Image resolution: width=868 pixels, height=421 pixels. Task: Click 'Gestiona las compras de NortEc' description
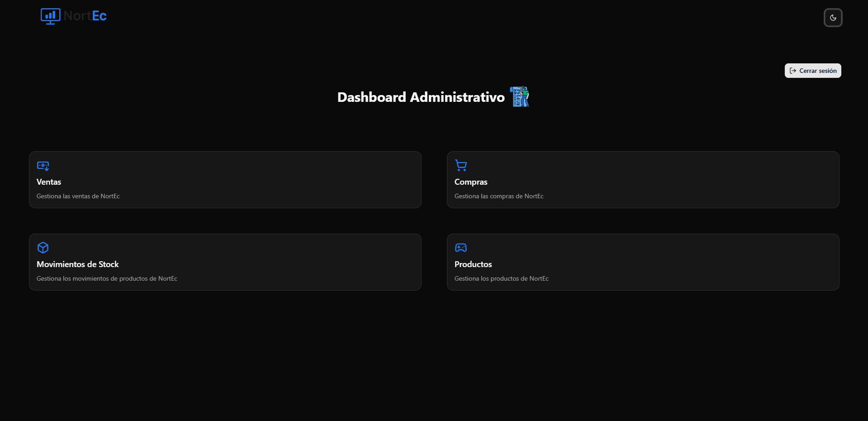499,196
